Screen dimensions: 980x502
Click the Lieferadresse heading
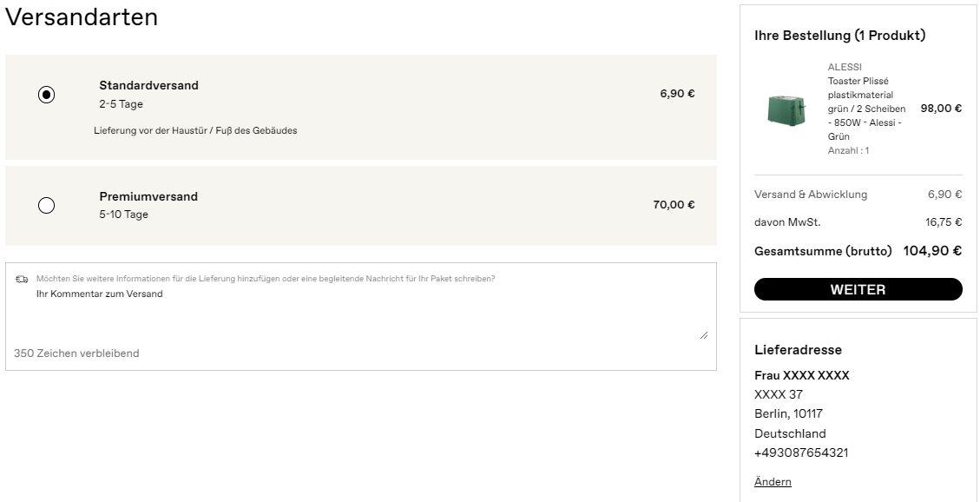pos(798,349)
